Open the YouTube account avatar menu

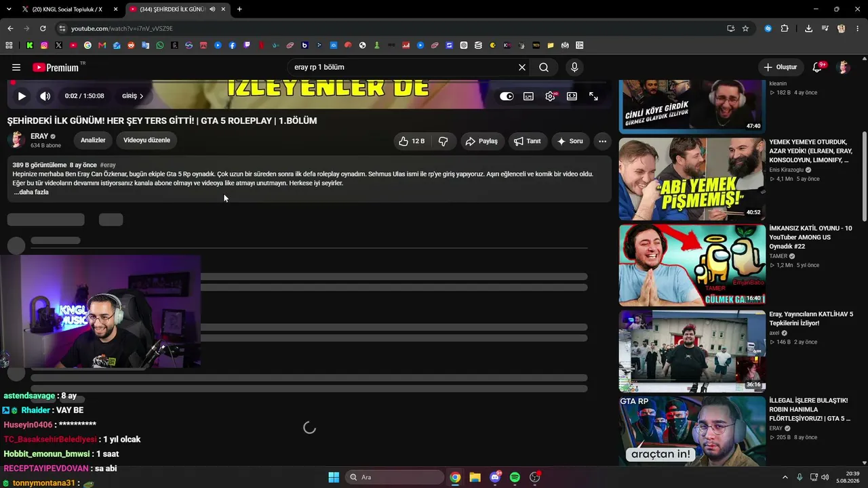pos(844,67)
